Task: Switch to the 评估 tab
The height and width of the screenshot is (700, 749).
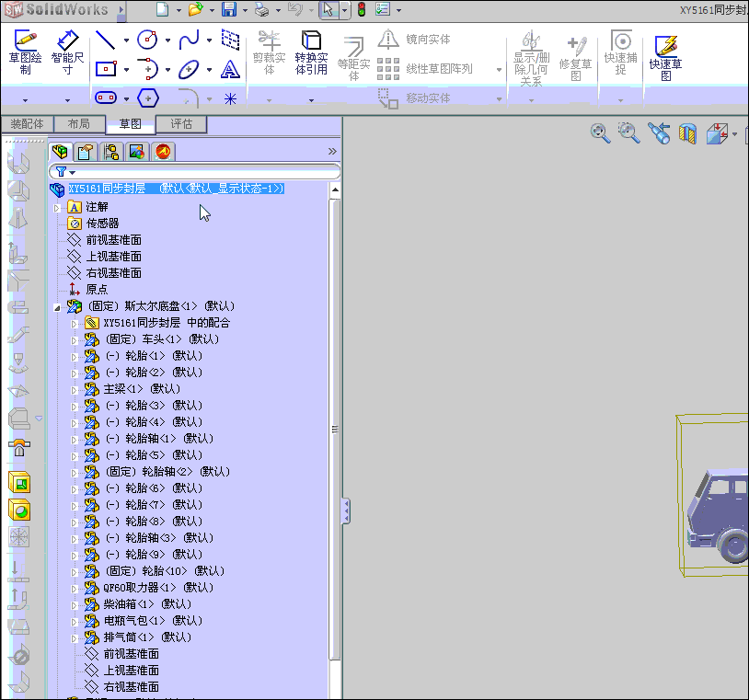Action: [x=181, y=124]
